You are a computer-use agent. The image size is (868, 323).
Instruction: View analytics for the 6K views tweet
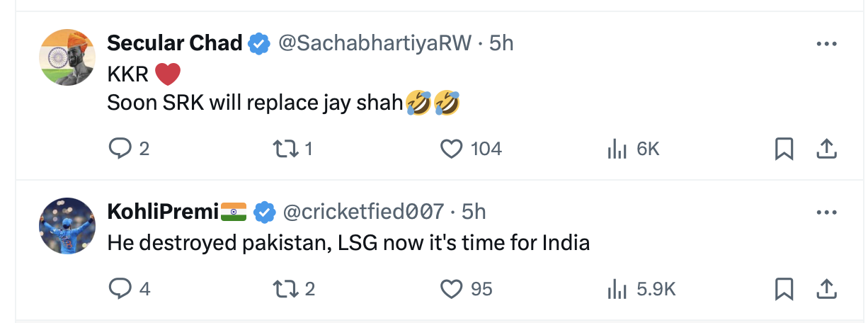click(617, 148)
